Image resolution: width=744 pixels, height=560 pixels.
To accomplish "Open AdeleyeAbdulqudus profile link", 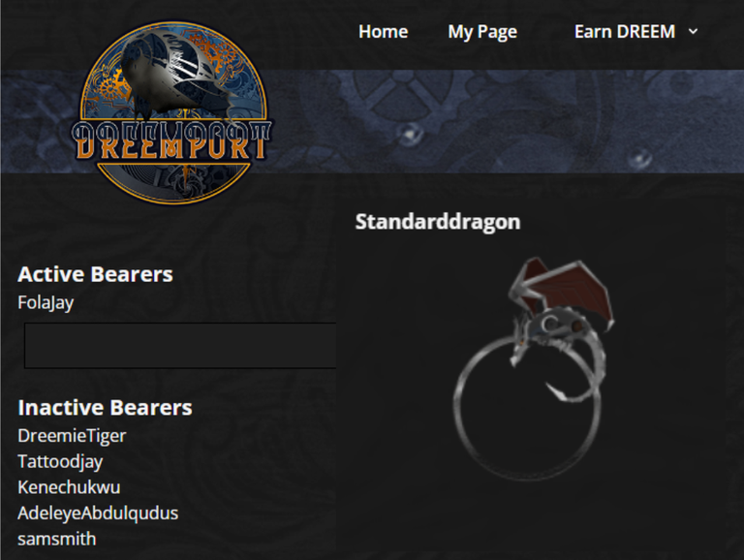I will pos(98,513).
